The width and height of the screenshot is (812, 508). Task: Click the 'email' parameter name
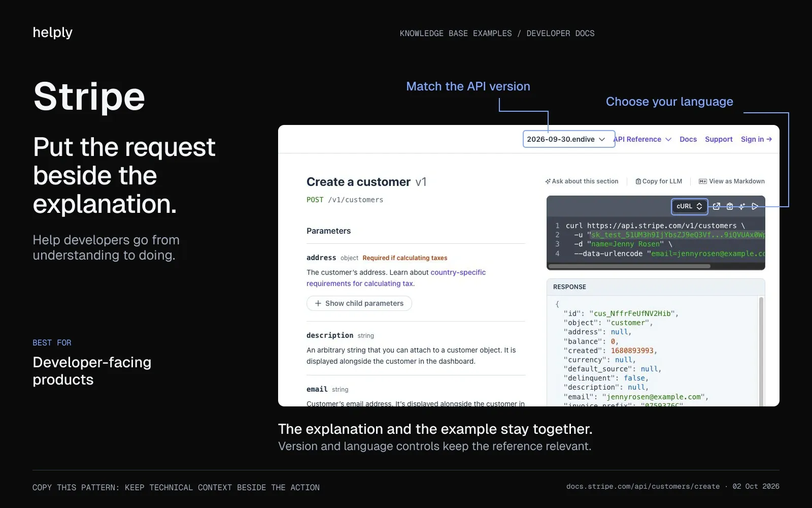coord(317,389)
